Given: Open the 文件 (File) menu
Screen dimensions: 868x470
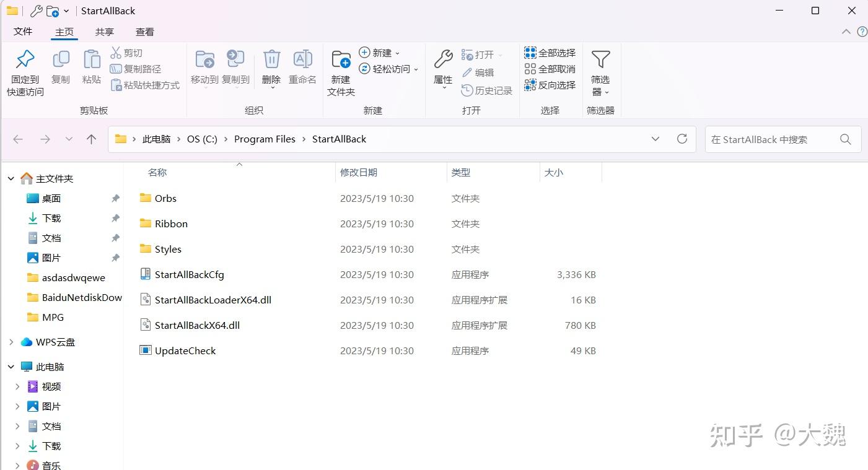Looking at the screenshot, I should (x=23, y=32).
